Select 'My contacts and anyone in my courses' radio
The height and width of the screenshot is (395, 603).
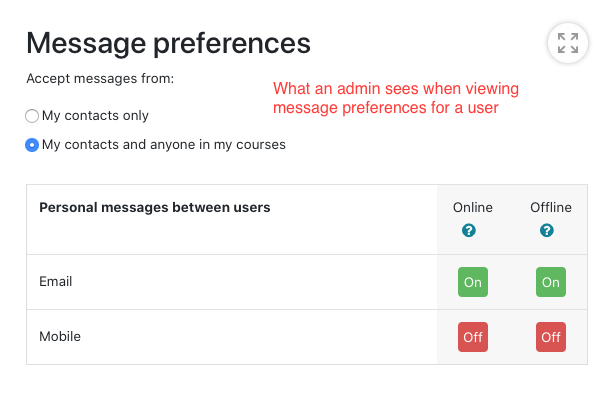[32, 145]
